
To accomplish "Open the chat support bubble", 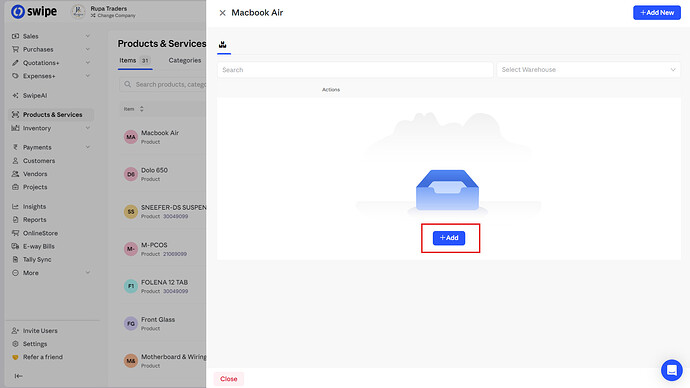I will 672,370.
